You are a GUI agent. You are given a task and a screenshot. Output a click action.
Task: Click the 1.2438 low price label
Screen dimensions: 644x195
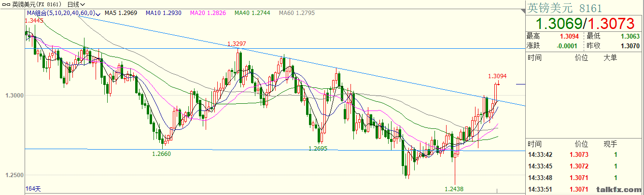pos(454,189)
